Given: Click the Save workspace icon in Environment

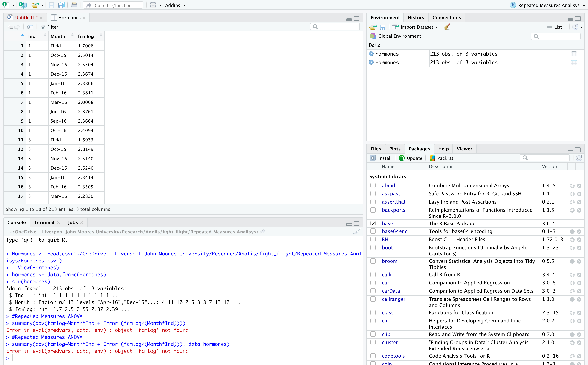Looking at the screenshot, I should [x=383, y=27].
